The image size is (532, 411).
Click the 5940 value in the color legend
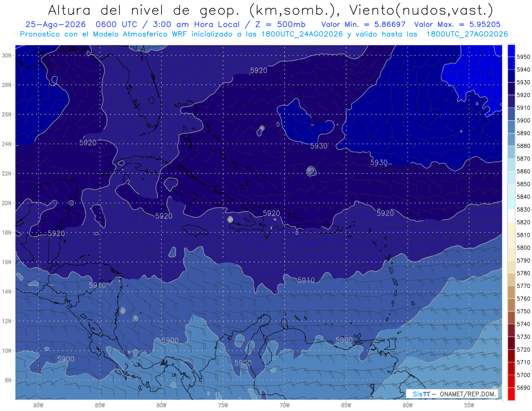524,70
